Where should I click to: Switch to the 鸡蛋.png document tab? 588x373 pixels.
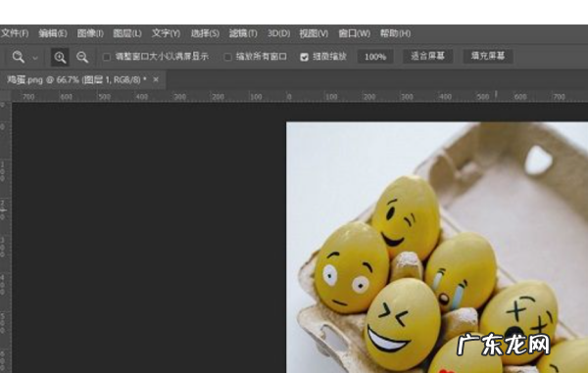(x=76, y=79)
